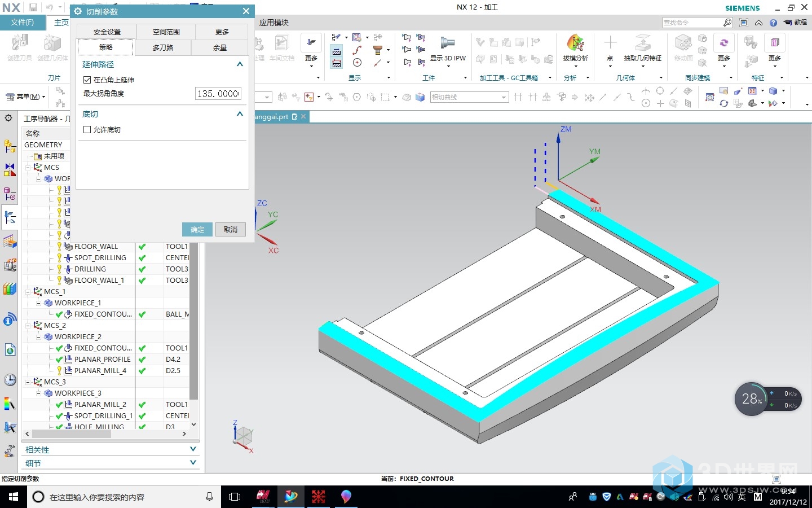812x508 pixels.
Task: Switch to the 余量 tab
Action: point(220,47)
